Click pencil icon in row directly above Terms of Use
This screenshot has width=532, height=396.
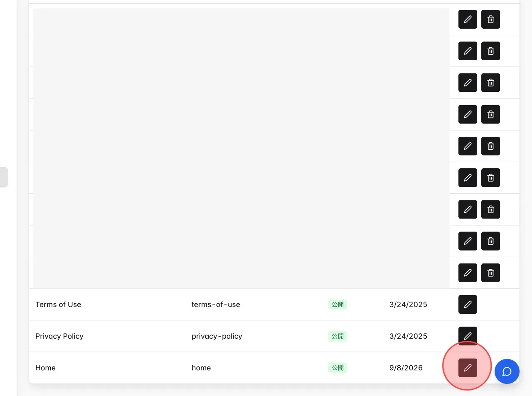pos(468,273)
